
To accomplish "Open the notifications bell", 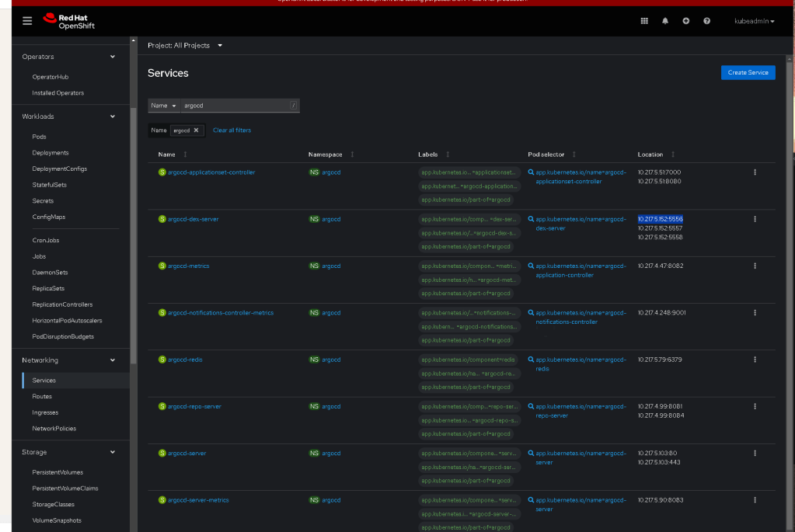I will tap(664, 21).
